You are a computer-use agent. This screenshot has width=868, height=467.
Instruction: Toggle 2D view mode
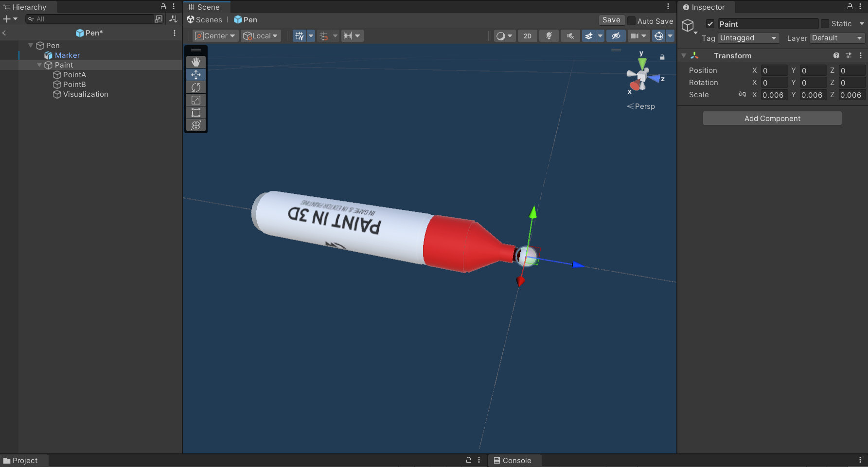click(x=528, y=36)
